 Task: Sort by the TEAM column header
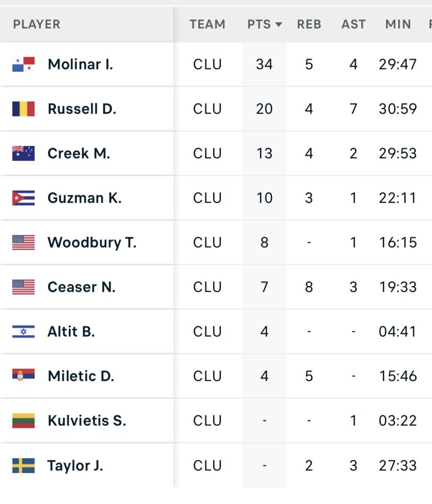click(x=207, y=25)
